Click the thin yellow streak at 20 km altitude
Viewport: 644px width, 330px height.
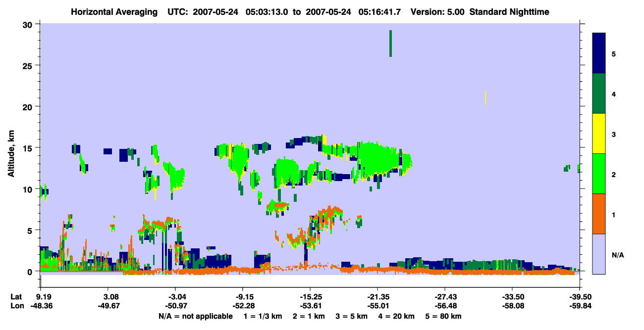(485, 97)
